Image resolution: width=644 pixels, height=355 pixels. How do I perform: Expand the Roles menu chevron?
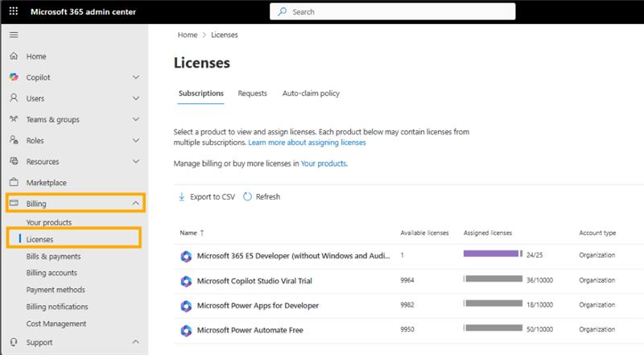click(x=136, y=140)
